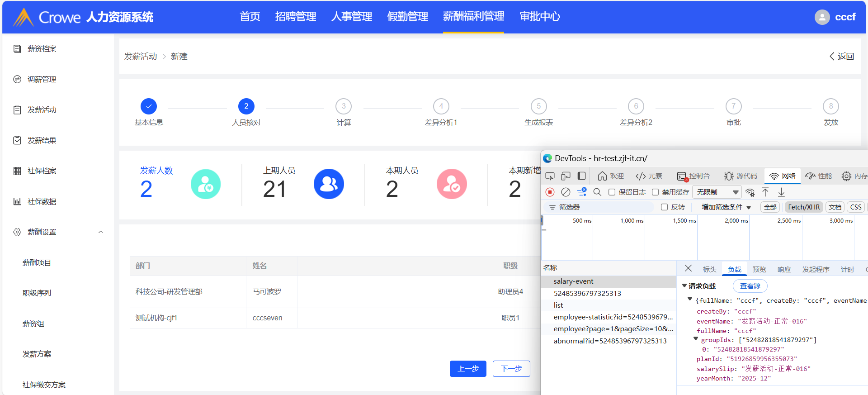Expand the 增加筛选条件 dropdown

click(726, 207)
